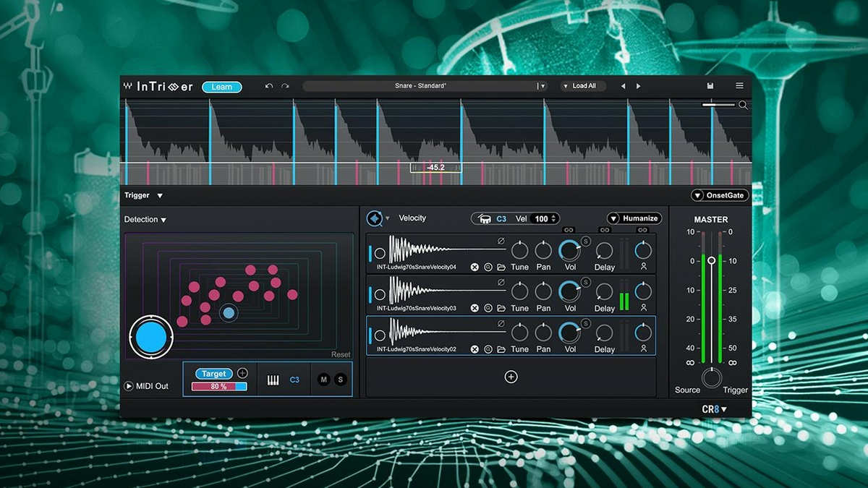Click the phase invert icon on SnareVelocity02

pos(501,324)
